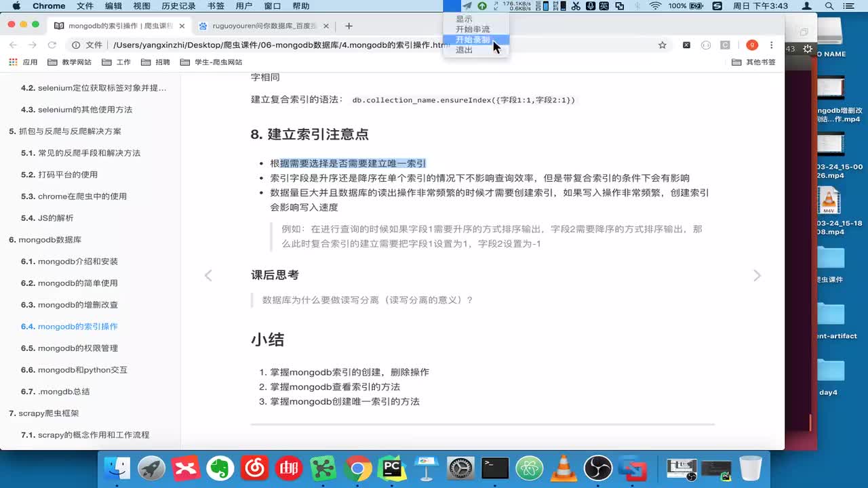Open XMind icon in the dock
Viewport: 868px width, 488px height.
pyautogui.click(x=185, y=468)
